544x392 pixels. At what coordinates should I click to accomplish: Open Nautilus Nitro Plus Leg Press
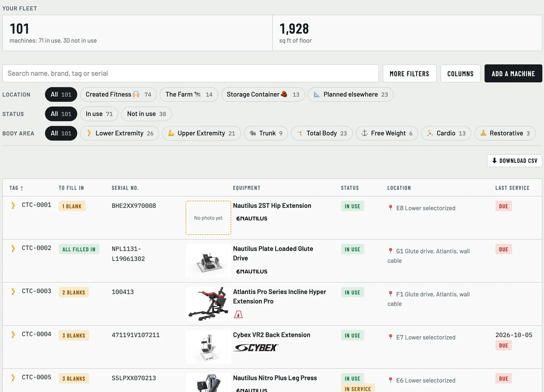click(x=275, y=378)
